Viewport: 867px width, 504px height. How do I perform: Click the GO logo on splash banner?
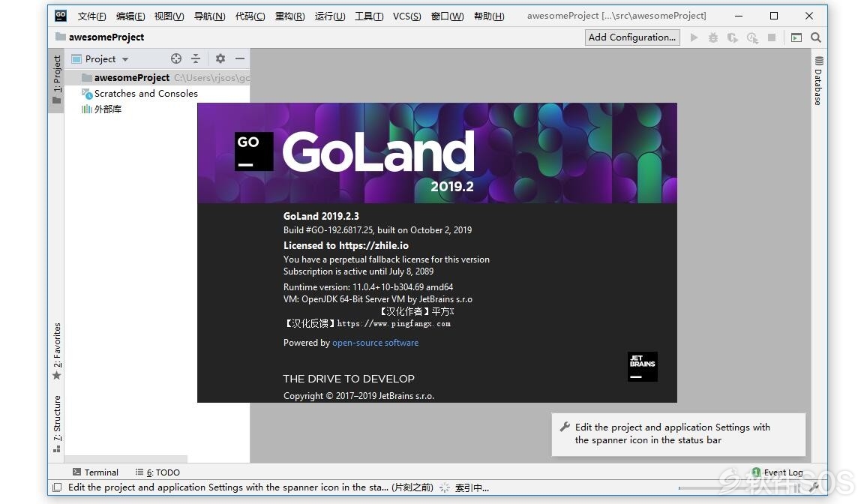(253, 151)
